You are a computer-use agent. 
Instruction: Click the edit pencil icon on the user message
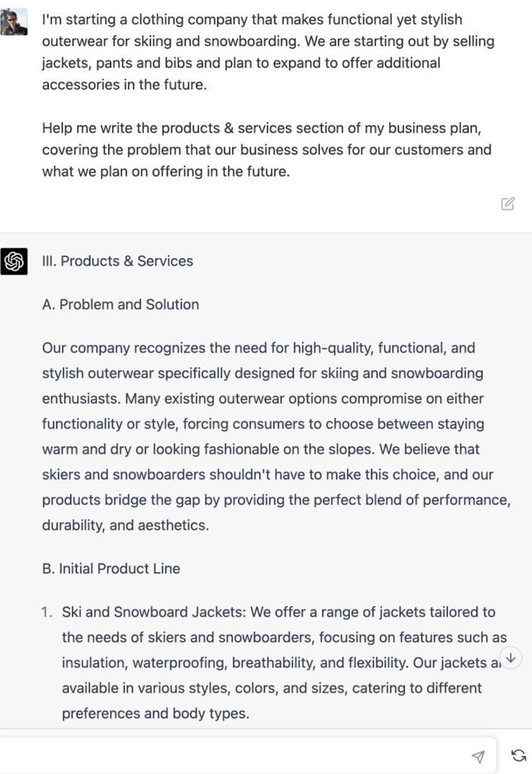point(508,203)
